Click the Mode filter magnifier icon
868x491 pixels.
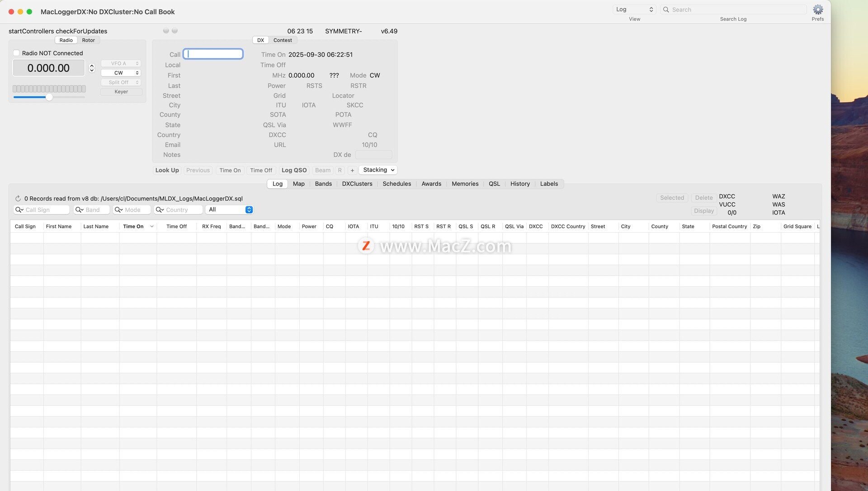[118, 210]
